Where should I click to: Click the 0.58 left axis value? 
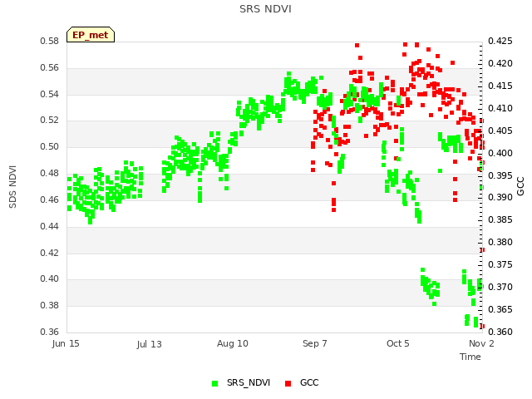(50, 41)
